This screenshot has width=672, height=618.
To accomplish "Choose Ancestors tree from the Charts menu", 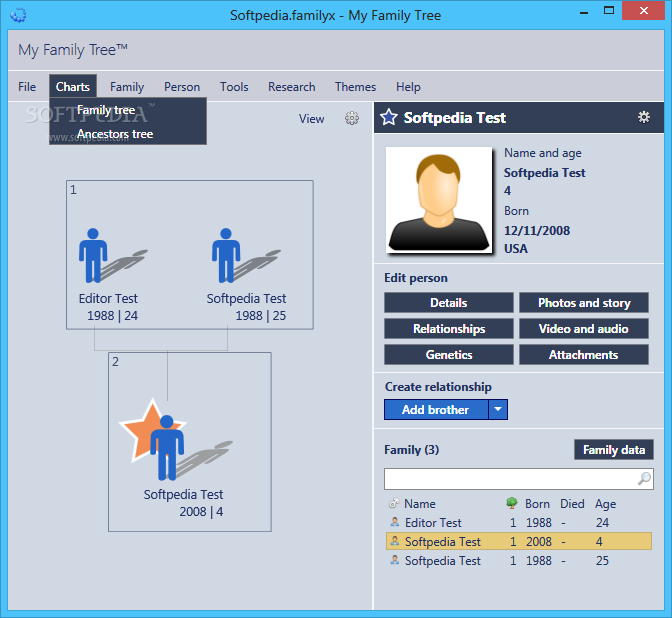I will pyautogui.click(x=128, y=134).
